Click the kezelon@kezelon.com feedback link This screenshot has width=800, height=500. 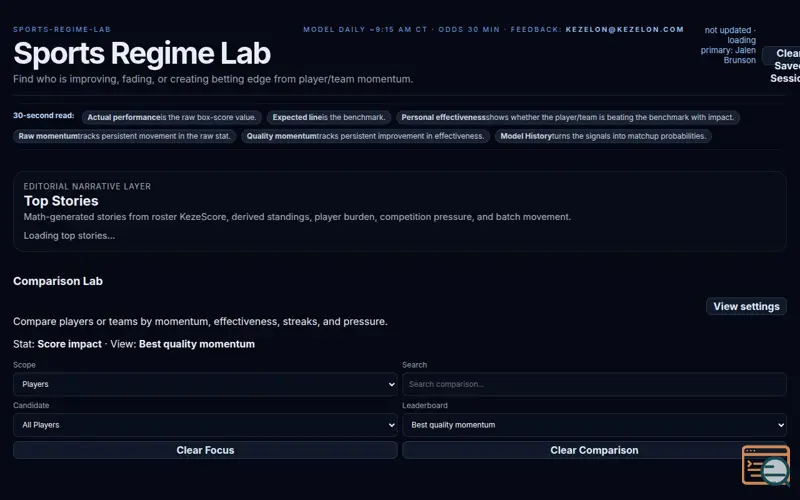tap(624, 30)
